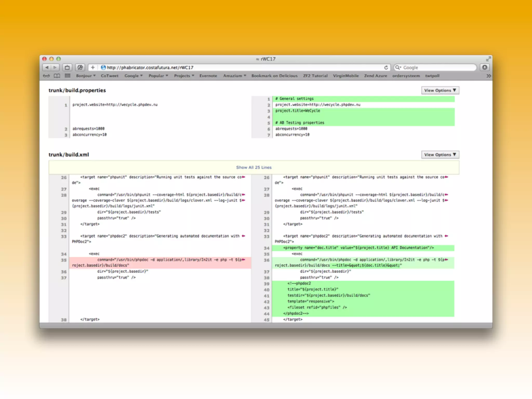Click the forward navigation arrow
The width and height of the screenshot is (532, 399).
click(x=55, y=68)
